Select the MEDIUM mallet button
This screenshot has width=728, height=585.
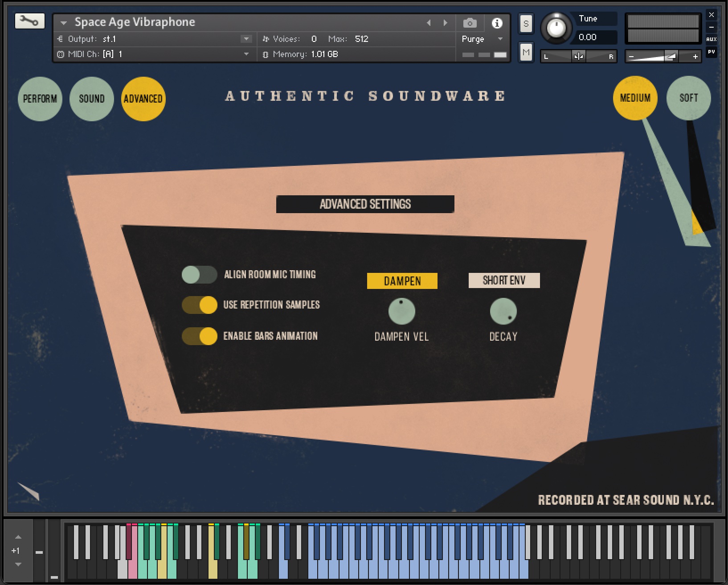coord(635,98)
